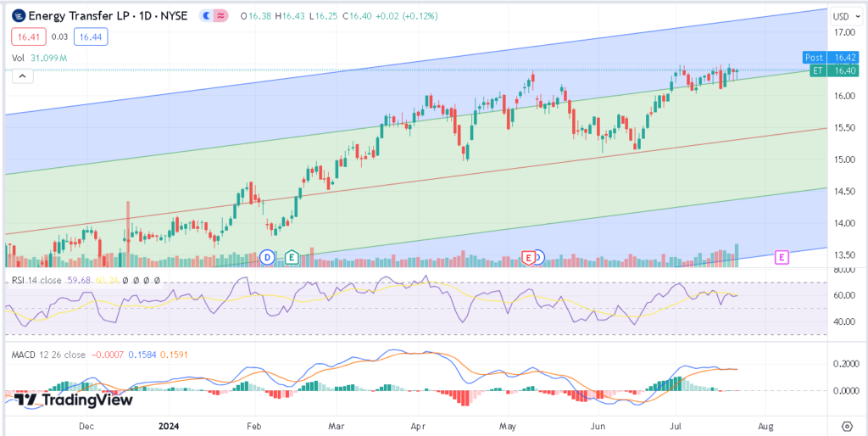Click the Jun label on the time axis
Screen dimensions: 868x436
point(598,427)
